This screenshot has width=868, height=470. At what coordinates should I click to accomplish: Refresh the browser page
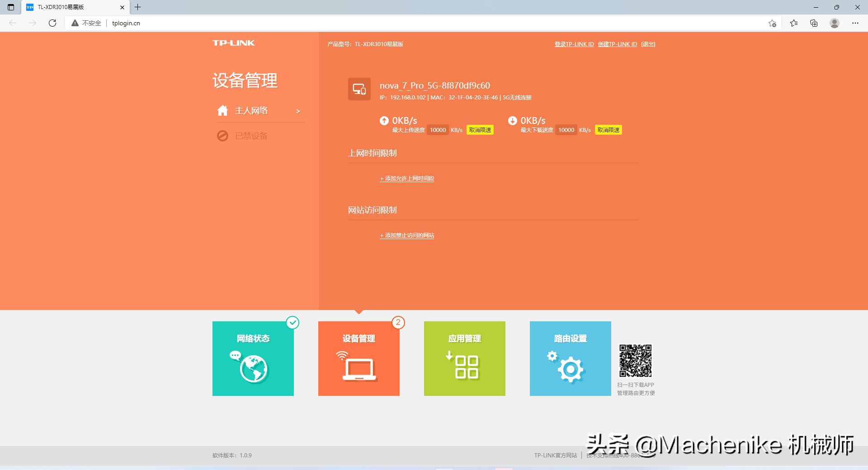point(52,23)
